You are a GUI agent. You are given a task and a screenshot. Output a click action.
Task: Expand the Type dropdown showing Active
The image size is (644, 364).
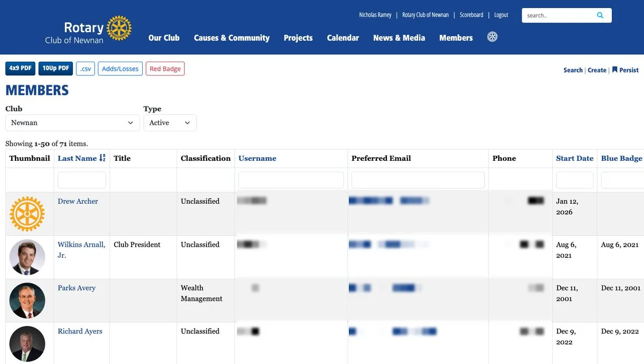[170, 123]
